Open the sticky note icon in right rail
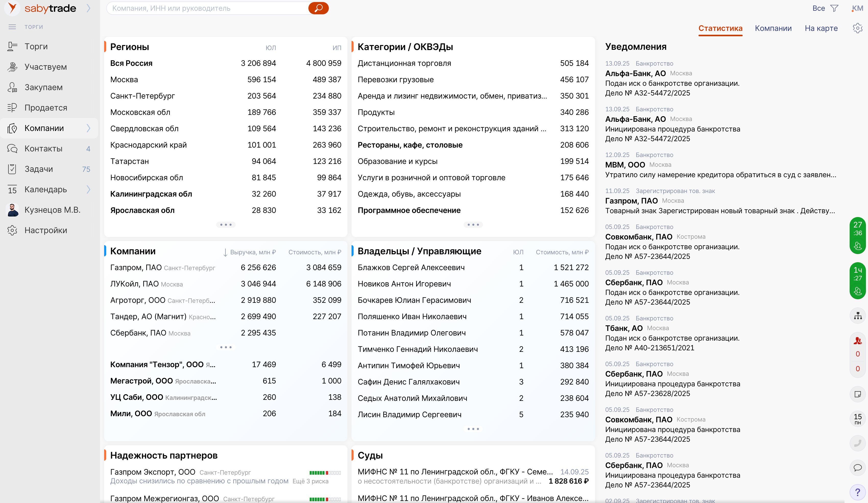Screen dimensions: 868x503 [x=857, y=394]
